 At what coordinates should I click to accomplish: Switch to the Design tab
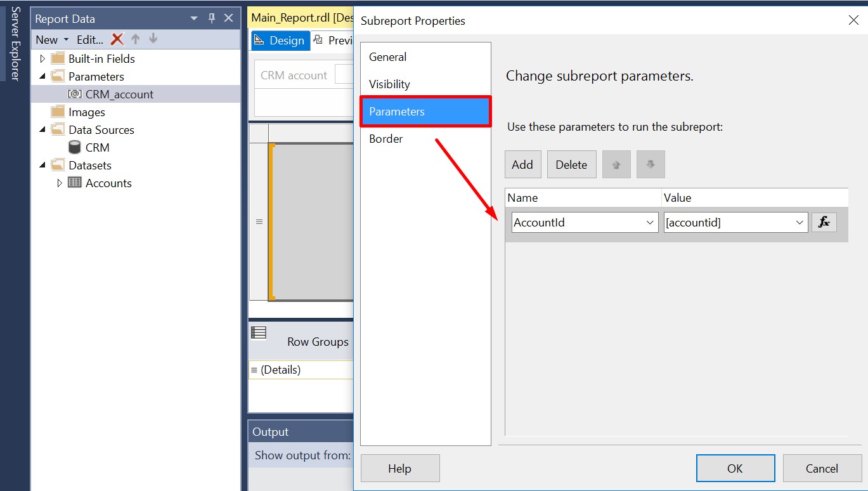coord(280,41)
